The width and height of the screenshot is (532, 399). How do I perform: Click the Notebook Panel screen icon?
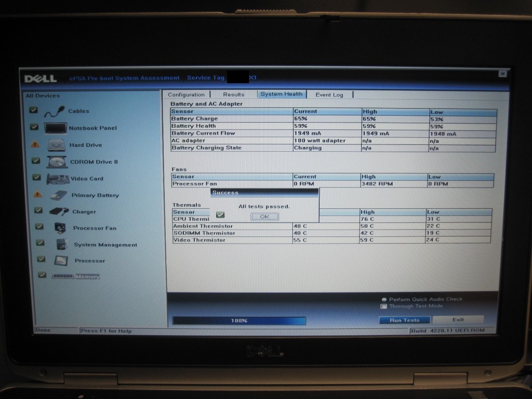(x=55, y=128)
